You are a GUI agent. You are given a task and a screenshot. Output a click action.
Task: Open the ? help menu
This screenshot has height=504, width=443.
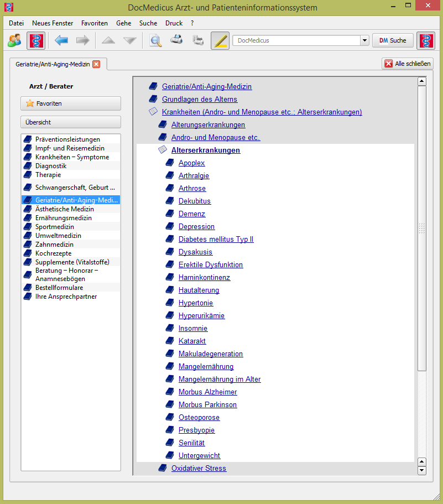[192, 23]
